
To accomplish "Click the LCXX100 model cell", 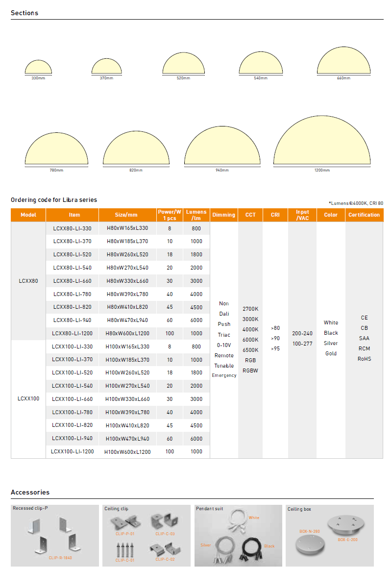I will (28, 399).
